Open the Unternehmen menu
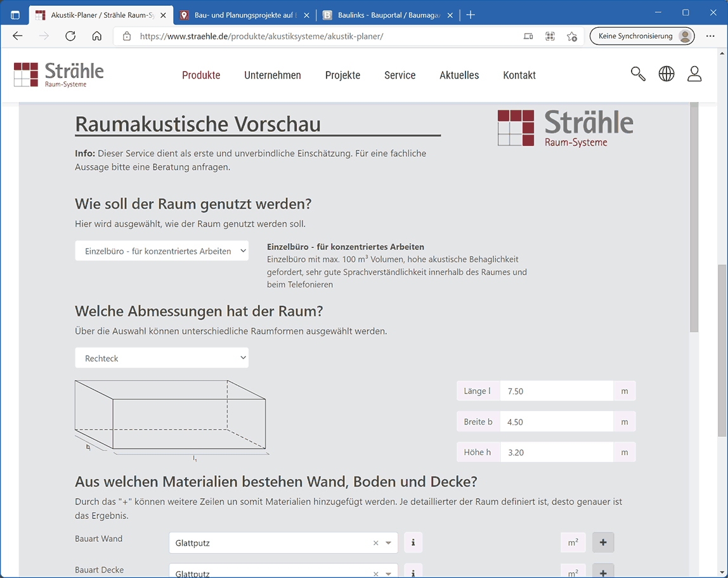This screenshot has width=728, height=578. pos(273,76)
